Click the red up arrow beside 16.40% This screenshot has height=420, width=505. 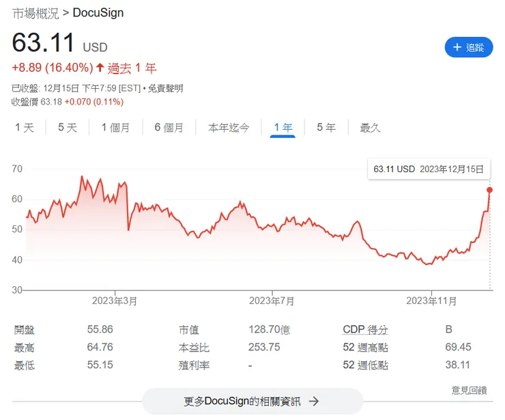100,68
